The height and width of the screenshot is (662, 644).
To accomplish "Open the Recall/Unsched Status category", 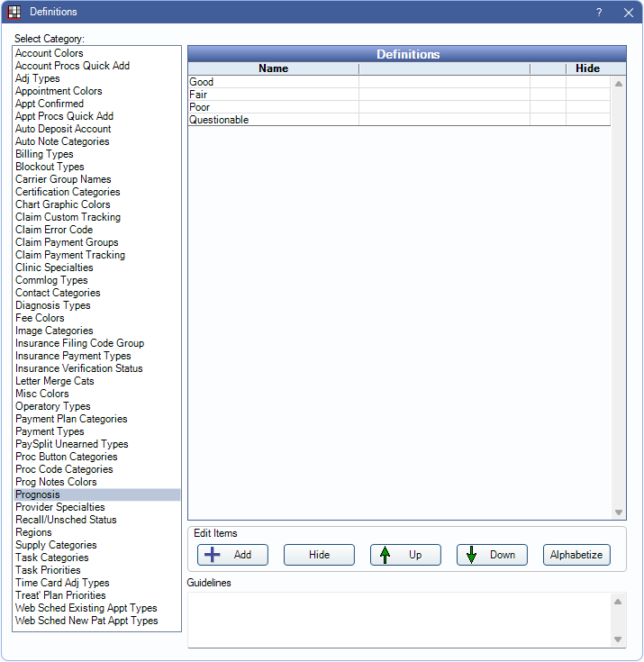I will pos(66,520).
